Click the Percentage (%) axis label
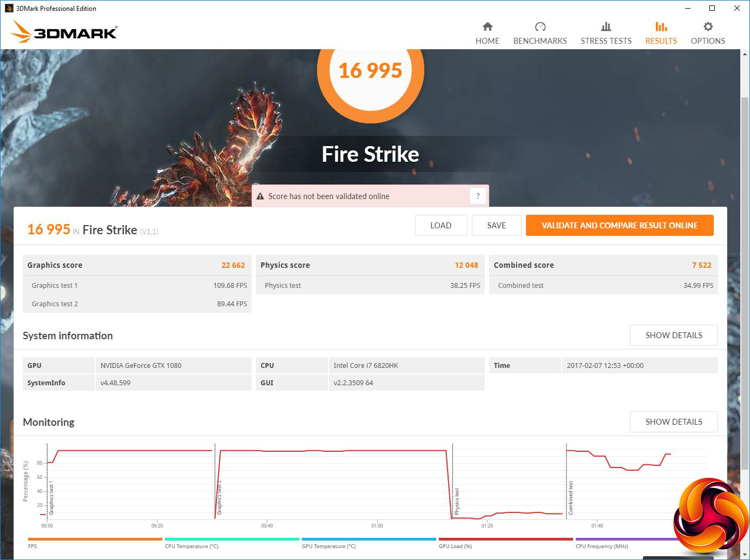Image resolution: width=750 pixels, height=560 pixels. click(x=25, y=482)
